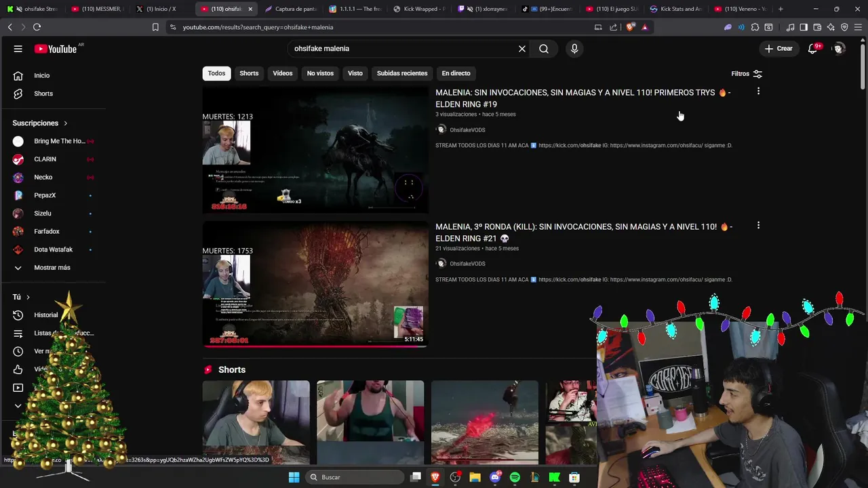Screen dimensions: 868x488
Task: Open the first Shorts video with the blond streamer
Action: (256, 422)
